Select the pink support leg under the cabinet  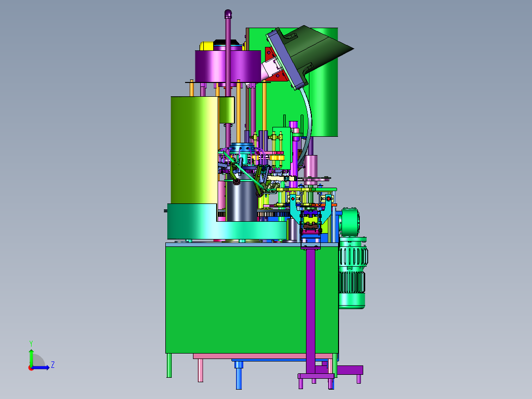pyautogui.click(x=200, y=370)
